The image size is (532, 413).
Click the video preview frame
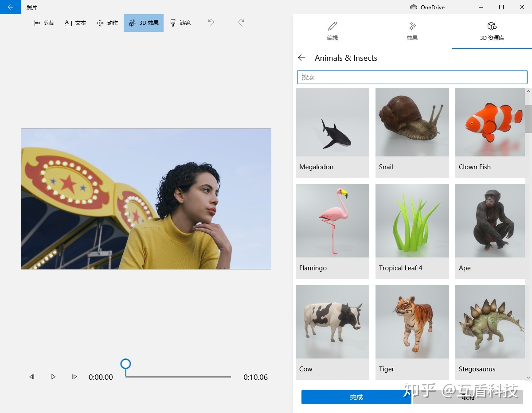[x=146, y=199]
